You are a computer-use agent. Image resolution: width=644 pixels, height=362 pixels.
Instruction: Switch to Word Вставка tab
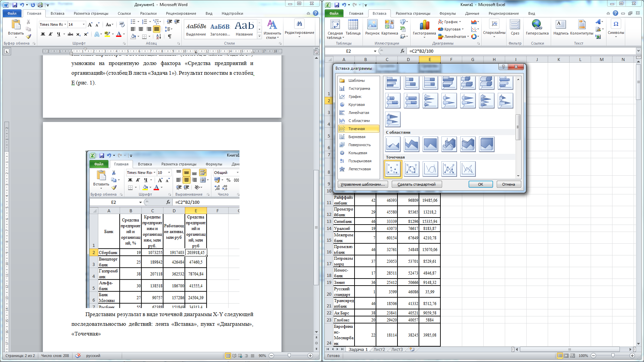[x=57, y=13]
